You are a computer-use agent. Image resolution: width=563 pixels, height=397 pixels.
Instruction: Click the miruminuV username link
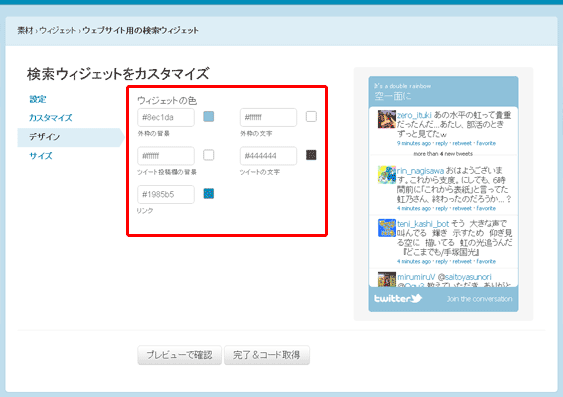(416, 277)
